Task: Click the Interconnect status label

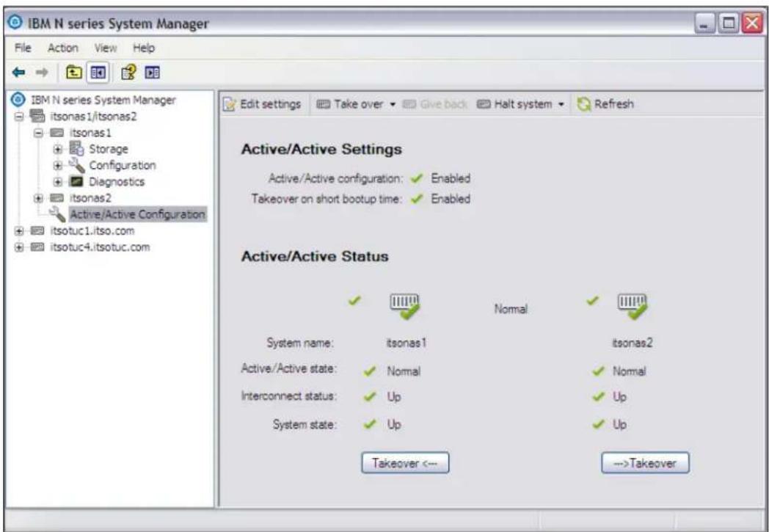Action: (289, 396)
